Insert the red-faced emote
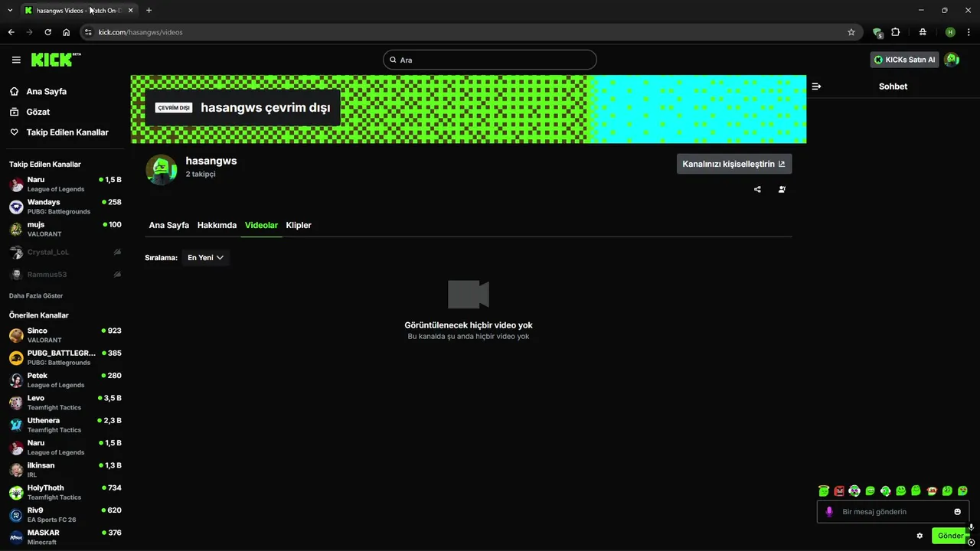This screenshot has width=980, height=551. click(x=932, y=491)
